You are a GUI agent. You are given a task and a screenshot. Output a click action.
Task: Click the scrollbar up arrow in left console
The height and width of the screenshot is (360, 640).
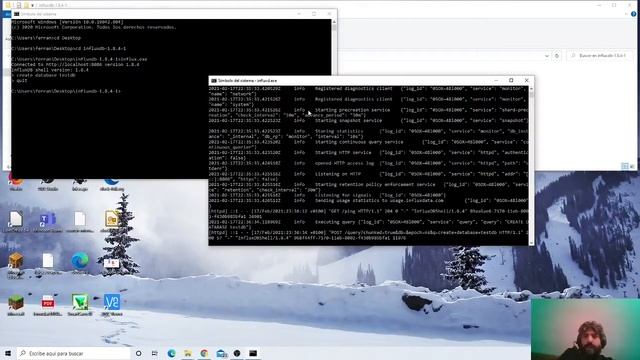pos(334,22)
